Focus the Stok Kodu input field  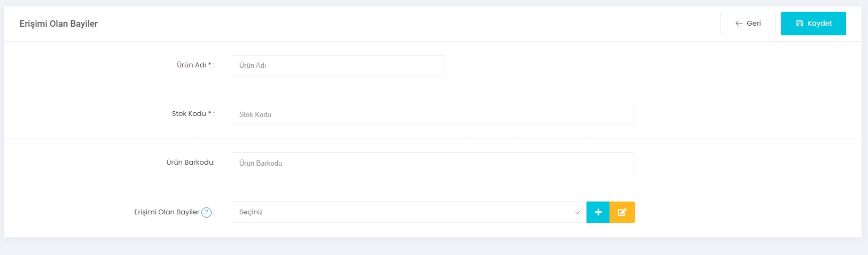point(433,114)
